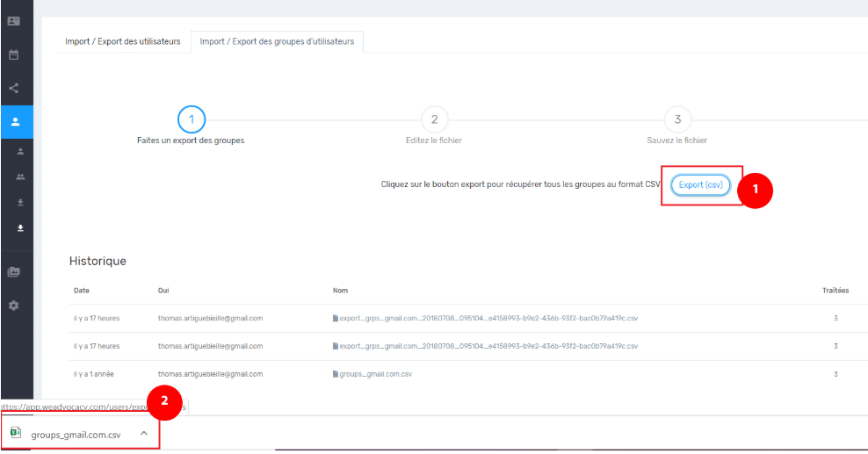This screenshot has height=454, width=868.
Task: Select Import / Export des groupes d'utilisateurs tab
Action: pyautogui.click(x=277, y=41)
